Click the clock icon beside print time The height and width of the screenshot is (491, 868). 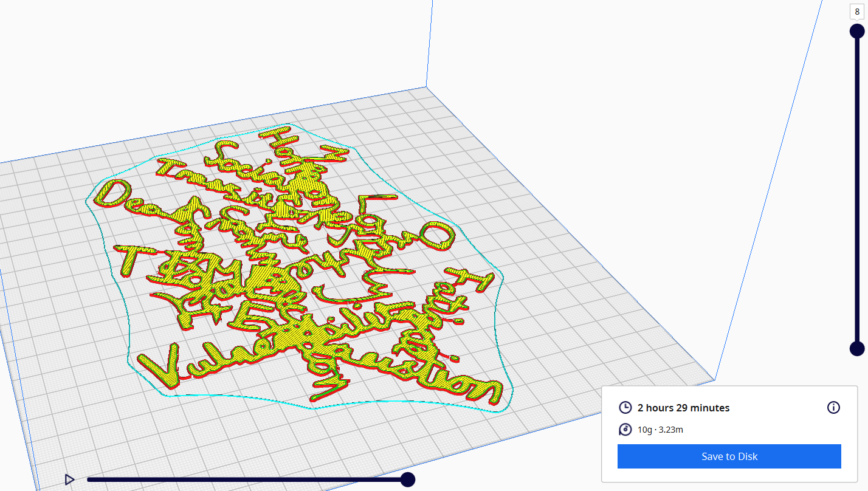pos(625,408)
